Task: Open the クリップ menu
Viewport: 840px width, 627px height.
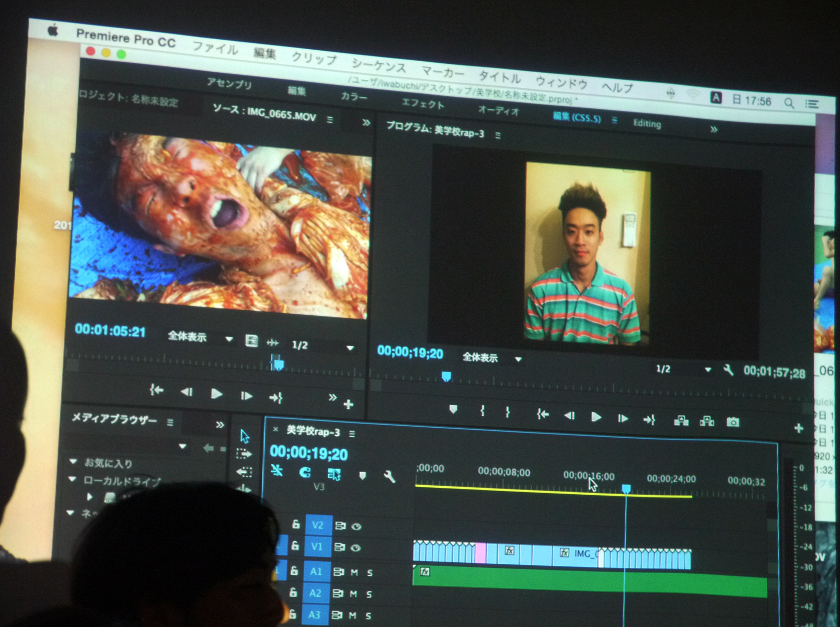Action: click(x=314, y=58)
